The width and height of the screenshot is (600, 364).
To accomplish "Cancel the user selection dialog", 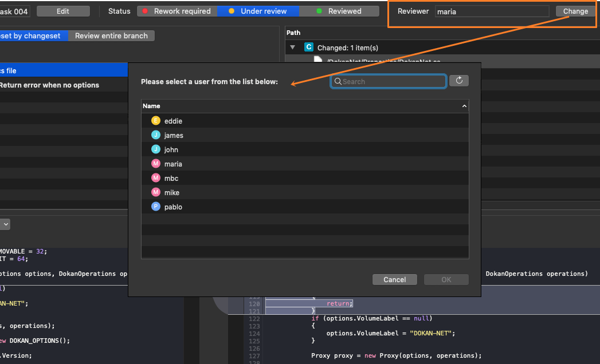I will (x=394, y=279).
